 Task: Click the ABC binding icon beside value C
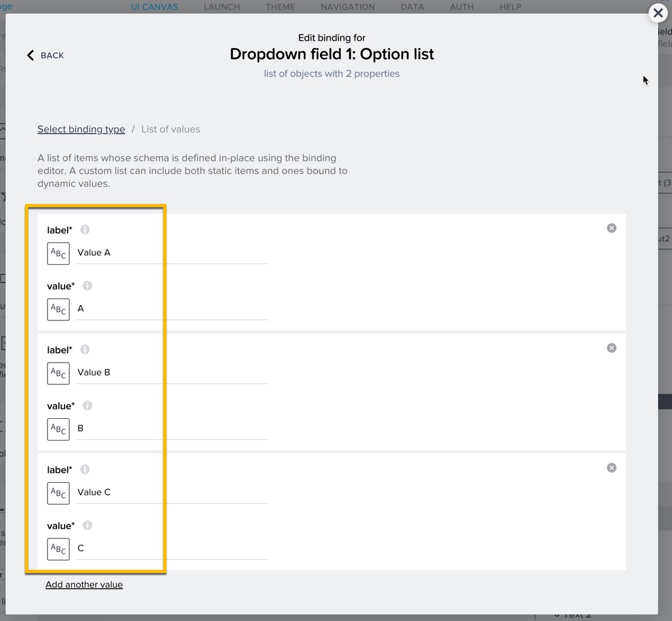point(58,549)
